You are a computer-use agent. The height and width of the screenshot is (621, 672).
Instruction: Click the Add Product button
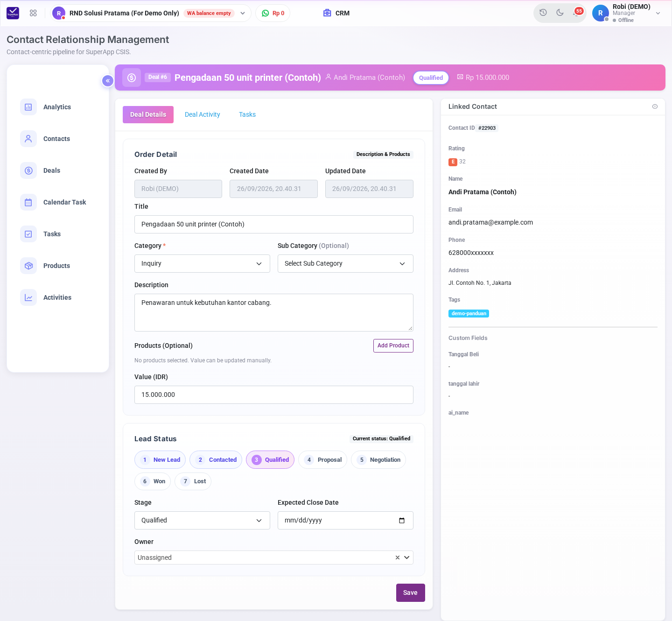click(393, 346)
